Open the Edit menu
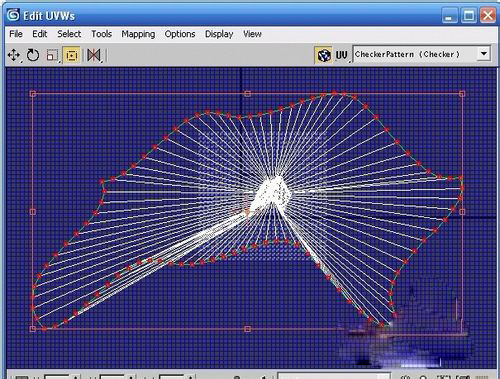This screenshot has height=379, width=500. tap(40, 34)
